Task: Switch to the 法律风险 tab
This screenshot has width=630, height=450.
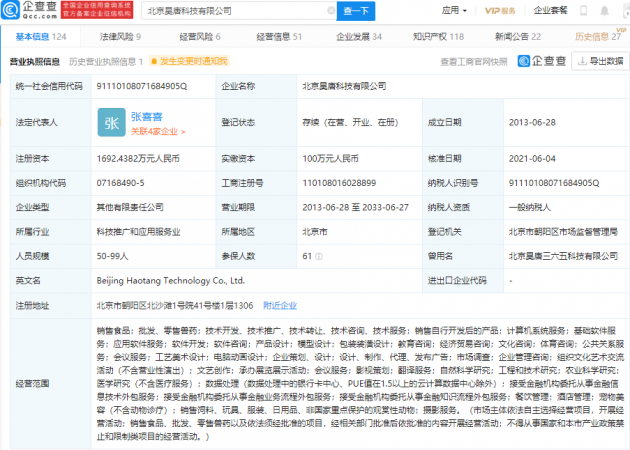Action: pos(119,36)
